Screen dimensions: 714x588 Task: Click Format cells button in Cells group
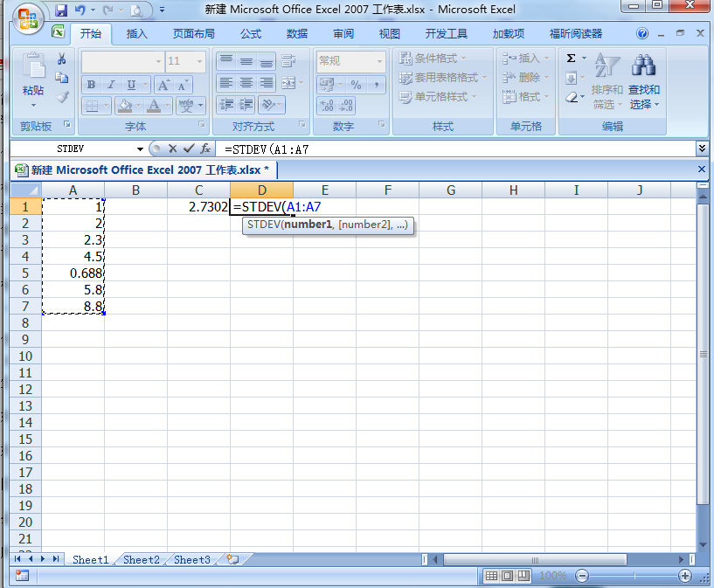coord(525,97)
